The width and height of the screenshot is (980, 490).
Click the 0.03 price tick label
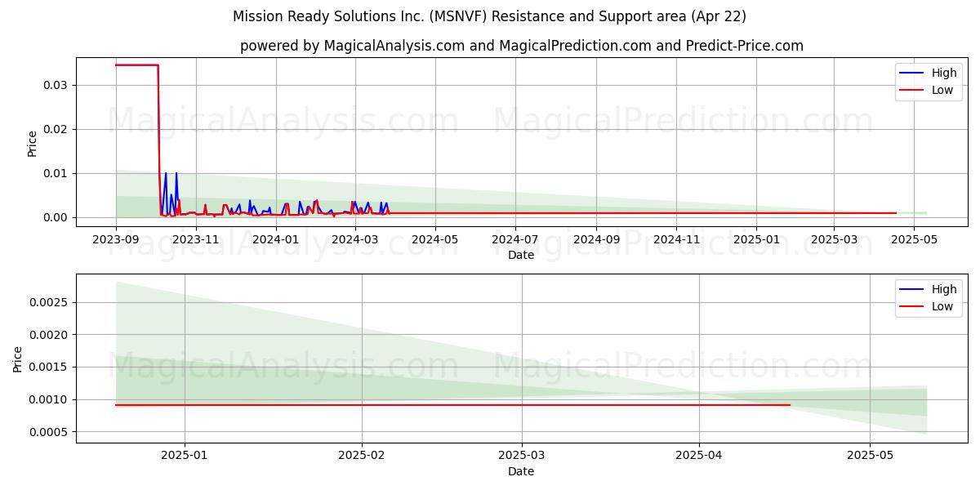(56, 85)
